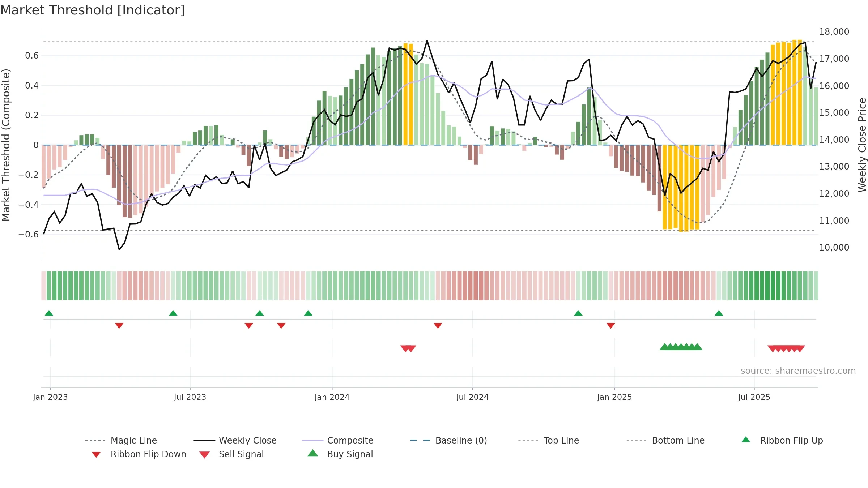Click the 16,000 price axis label

[x=834, y=86]
